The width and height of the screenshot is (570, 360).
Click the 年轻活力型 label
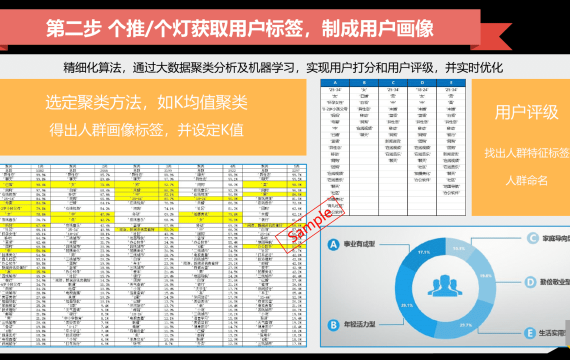point(359,324)
